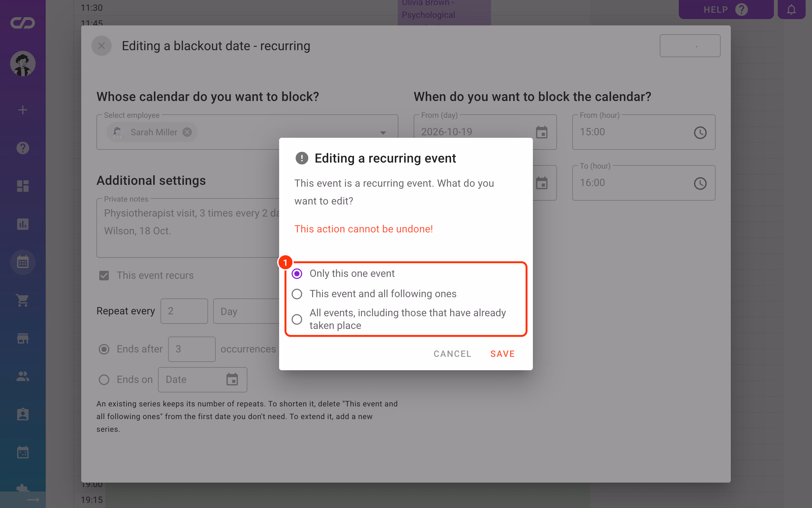Open the shopping cart sidebar icon
Image resolution: width=812 pixels, height=508 pixels.
click(x=23, y=300)
